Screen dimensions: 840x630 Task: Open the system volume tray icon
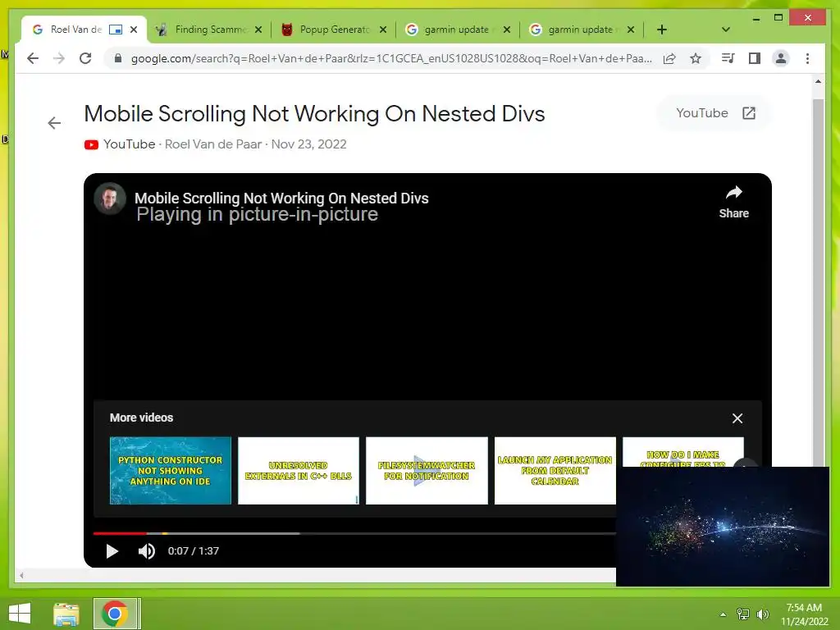point(763,614)
